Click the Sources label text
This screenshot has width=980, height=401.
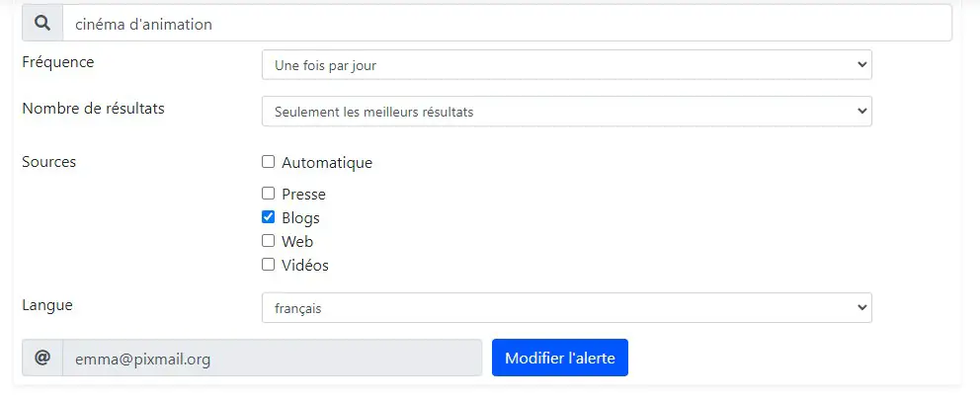click(48, 162)
